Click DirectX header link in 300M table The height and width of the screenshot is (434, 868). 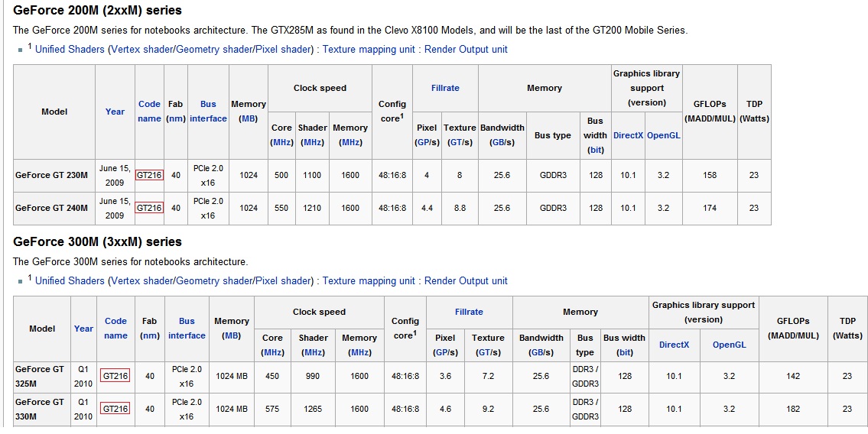point(674,345)
